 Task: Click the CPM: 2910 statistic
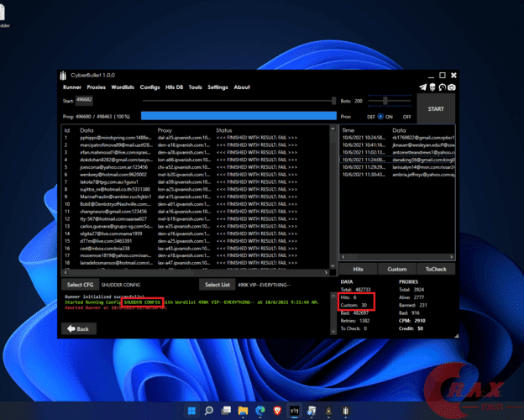pyautogui.click(x=412, y=321)
